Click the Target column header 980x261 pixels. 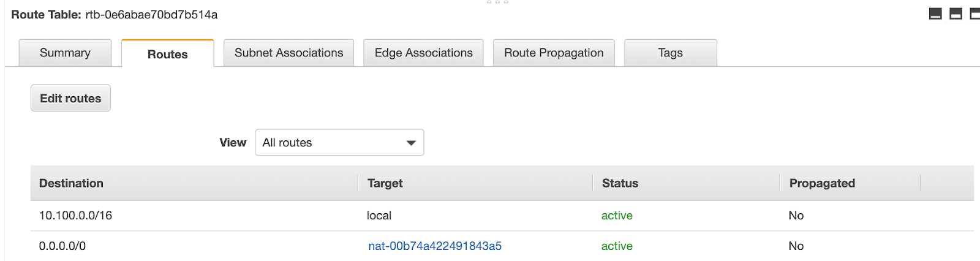385,183
